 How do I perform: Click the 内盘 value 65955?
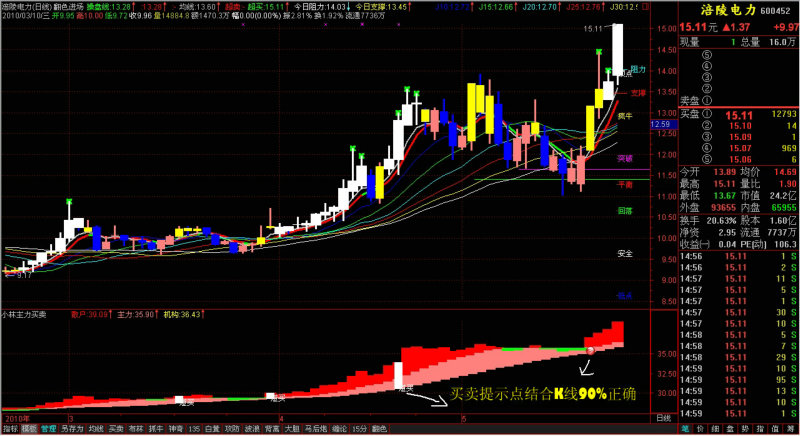(x=784, y=208)
